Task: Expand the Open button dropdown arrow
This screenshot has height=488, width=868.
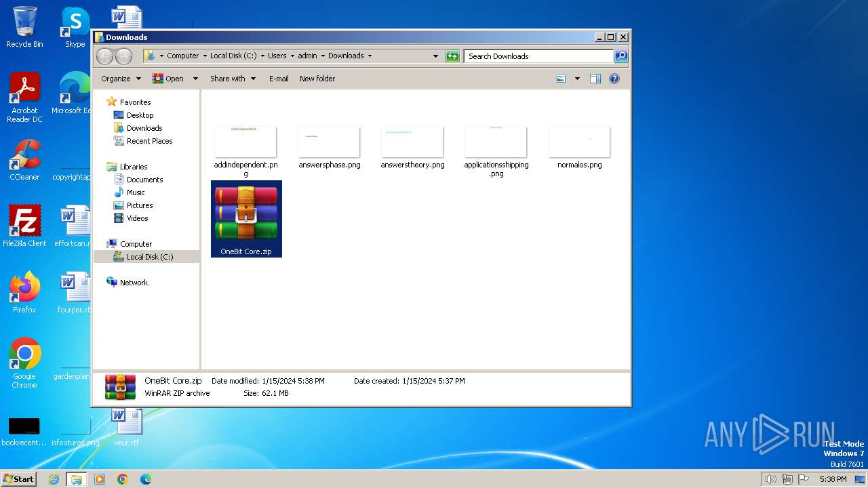Action: tap(195, 79)
